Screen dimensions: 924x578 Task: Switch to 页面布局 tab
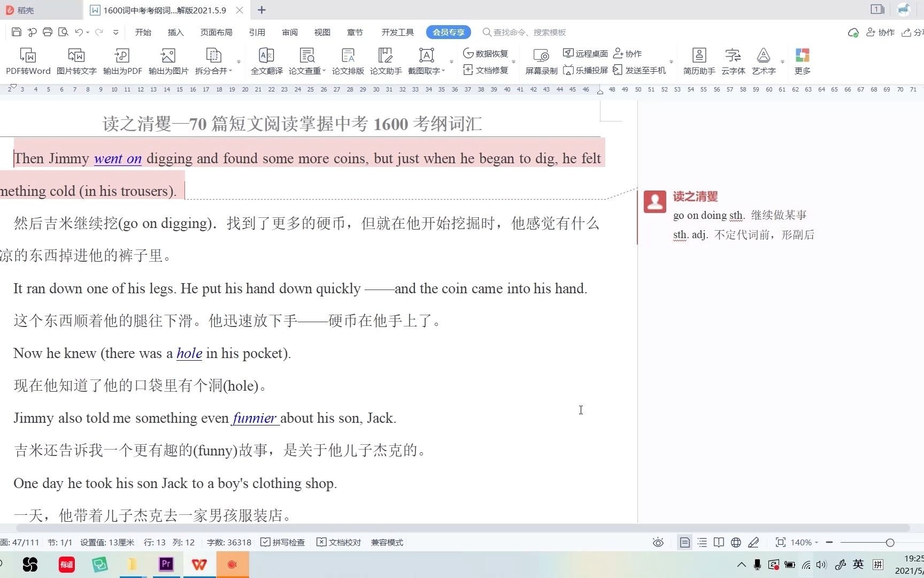coord(216,32)
